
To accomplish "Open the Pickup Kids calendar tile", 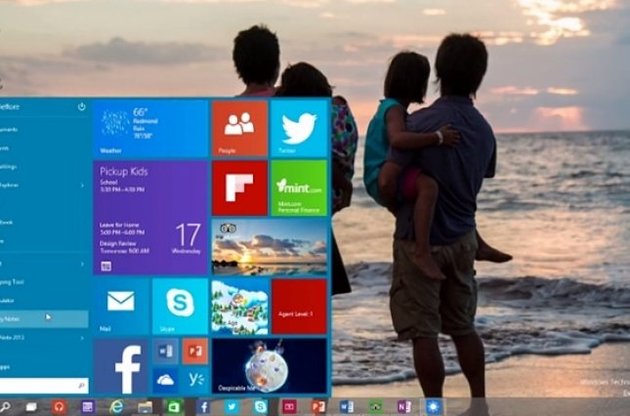I will [x=151, y=218].
